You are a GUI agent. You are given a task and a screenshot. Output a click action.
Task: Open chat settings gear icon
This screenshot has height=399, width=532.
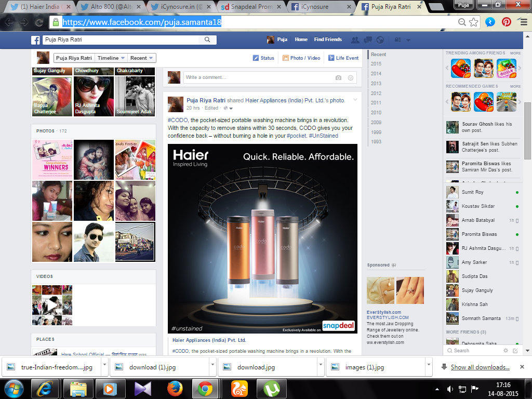pyautogui.click(x=506, y=351)
